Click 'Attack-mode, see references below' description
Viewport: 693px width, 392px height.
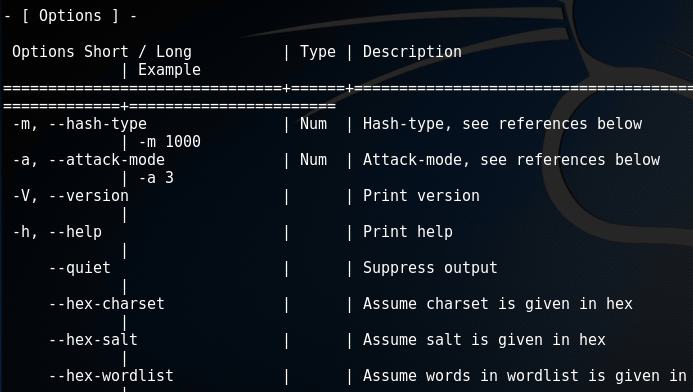[511, 160]
